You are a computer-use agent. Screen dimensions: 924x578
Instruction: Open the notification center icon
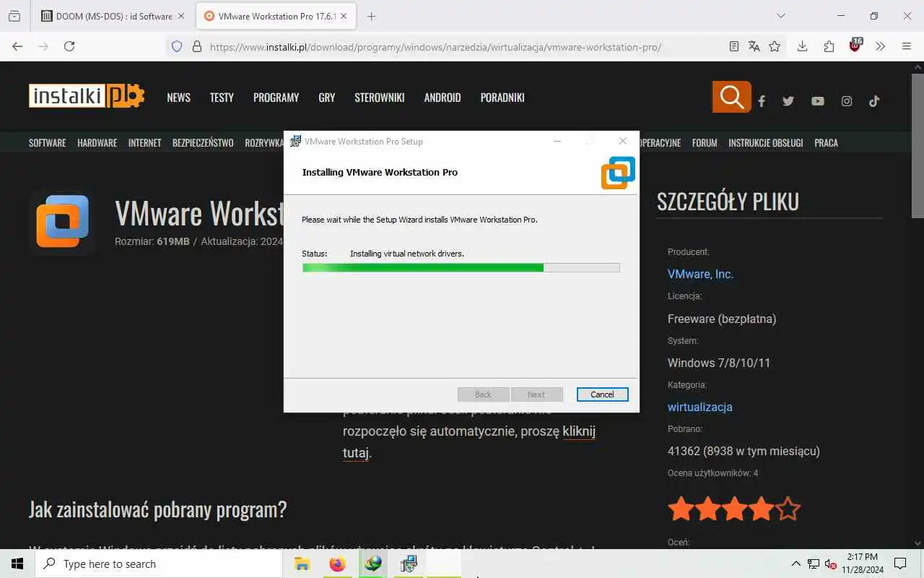click(x=900, y=564)
